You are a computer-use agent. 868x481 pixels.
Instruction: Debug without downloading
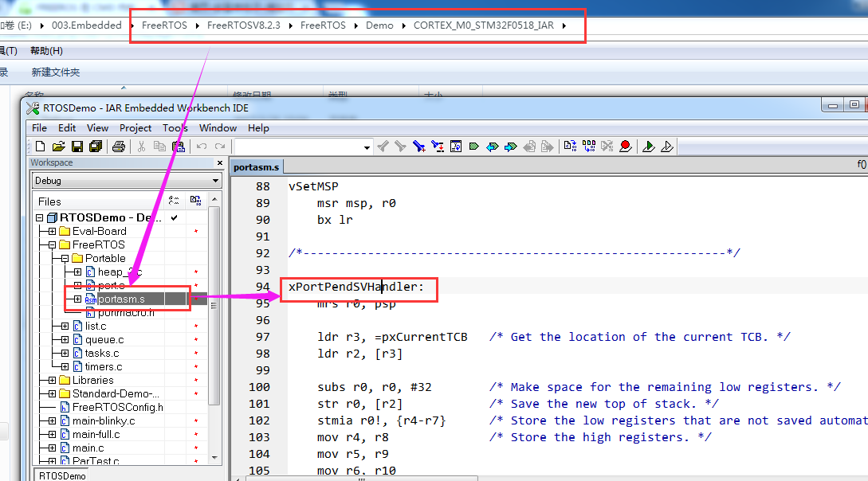click(667, 147)
